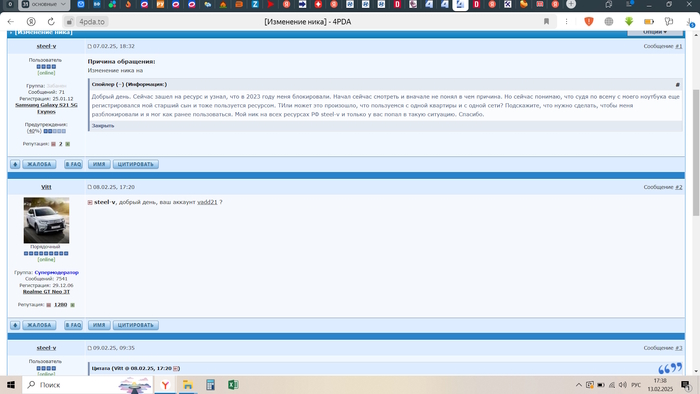
Task: Open the new tab plus button
Action: [x=571, y=4]
